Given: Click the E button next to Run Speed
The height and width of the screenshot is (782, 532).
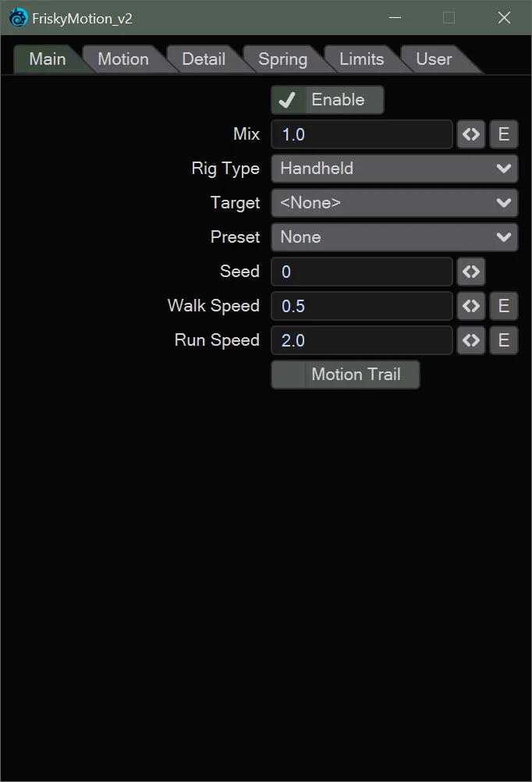Looking at the screenshot, I should [x=503, y=340].
